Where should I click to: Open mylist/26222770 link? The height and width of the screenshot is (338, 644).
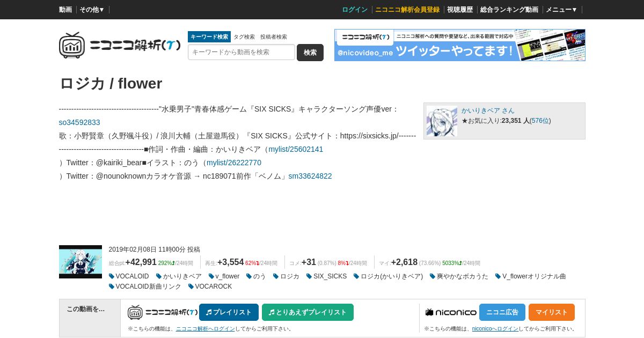(234, 163)
